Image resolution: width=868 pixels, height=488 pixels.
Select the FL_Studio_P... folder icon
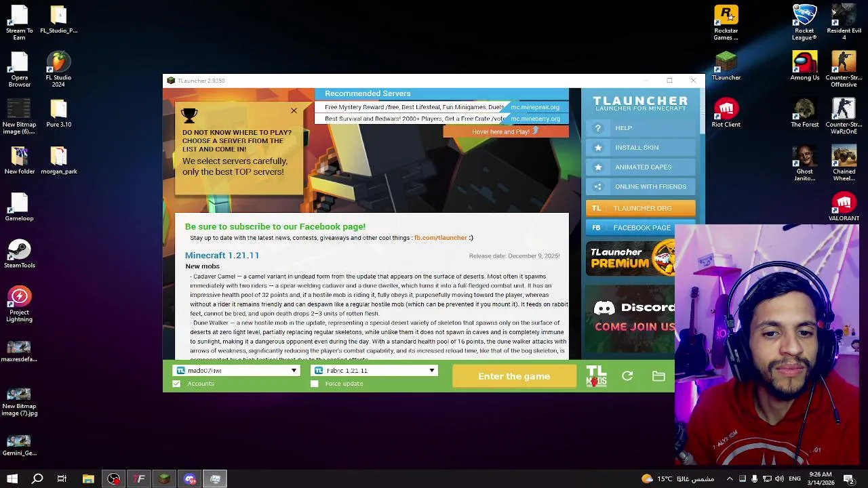click(58, 20)
